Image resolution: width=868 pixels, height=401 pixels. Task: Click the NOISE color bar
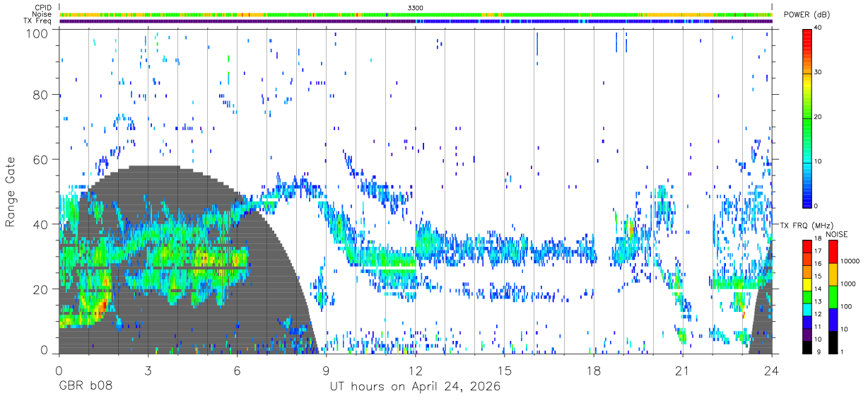point(832,296)
